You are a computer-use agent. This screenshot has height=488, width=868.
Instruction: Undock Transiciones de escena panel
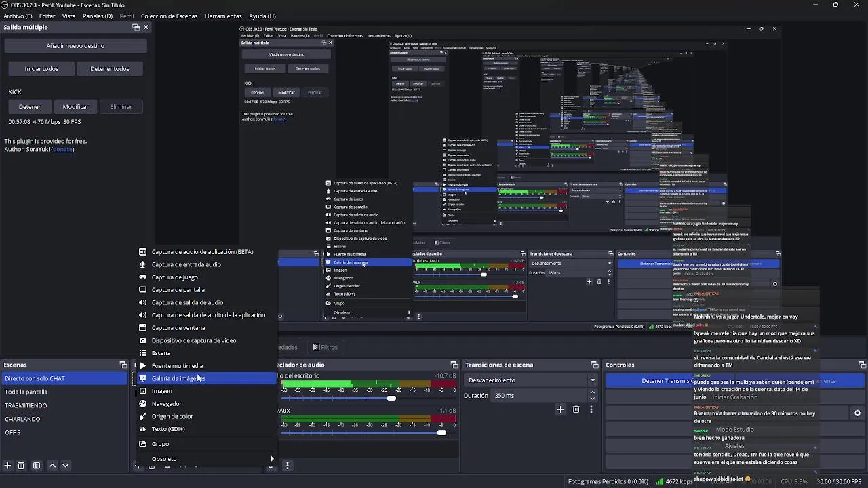tap(595, 365)
